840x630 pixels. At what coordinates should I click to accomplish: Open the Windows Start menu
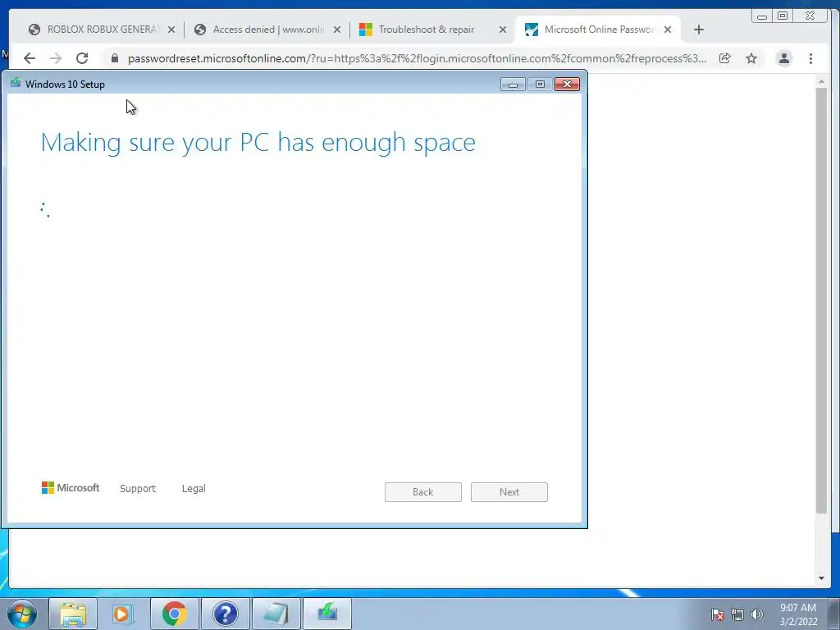click(22, 614)
